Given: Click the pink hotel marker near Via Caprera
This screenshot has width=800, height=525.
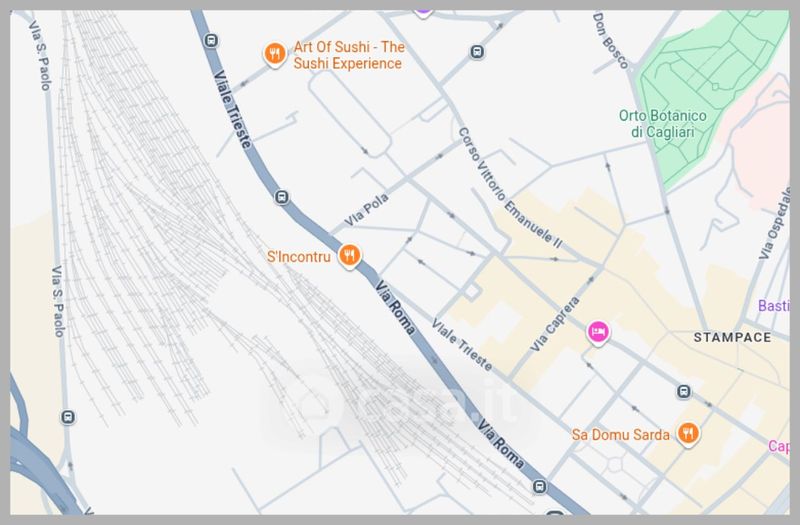Looking at the screenshot, I should tap(598, 333).
